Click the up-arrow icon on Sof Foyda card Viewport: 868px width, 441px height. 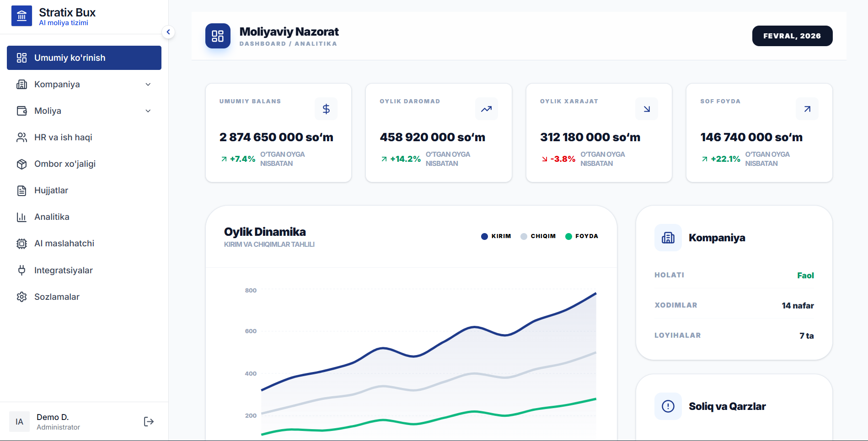click(807, 109)
